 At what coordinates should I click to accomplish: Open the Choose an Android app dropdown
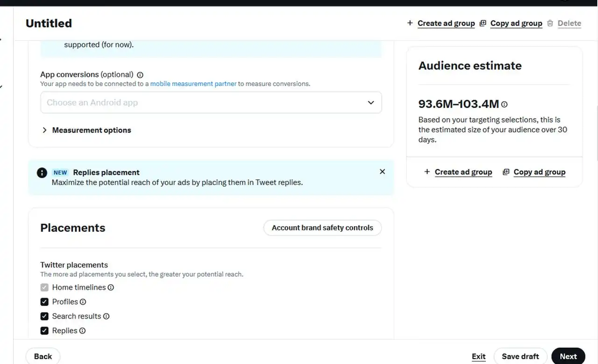tap(211, 102)
